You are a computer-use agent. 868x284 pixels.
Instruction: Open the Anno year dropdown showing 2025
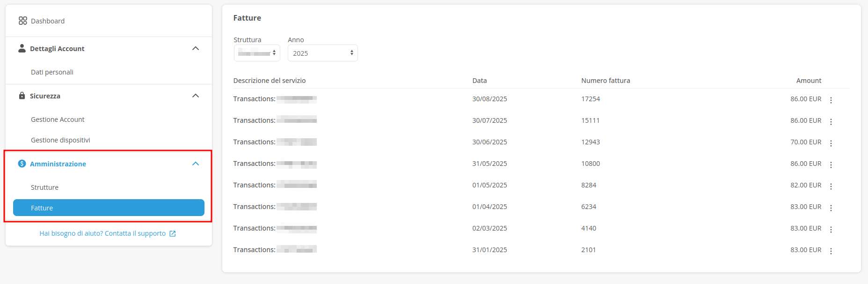[x=322, y=53]
